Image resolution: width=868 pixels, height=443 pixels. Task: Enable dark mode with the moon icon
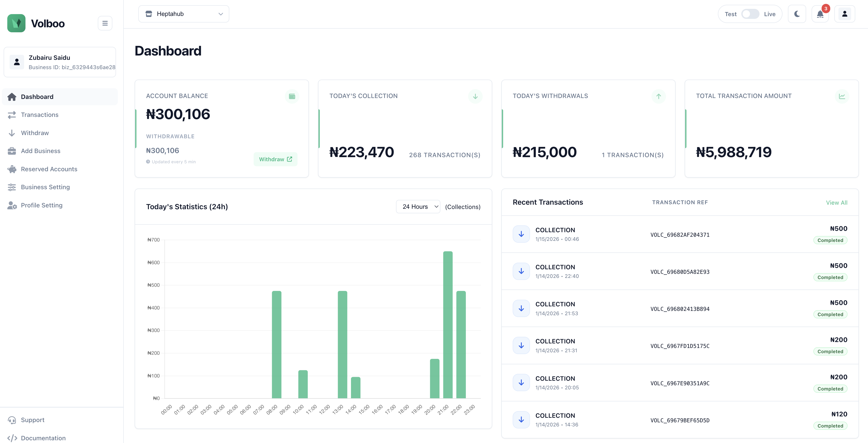[x=797, y=14]
